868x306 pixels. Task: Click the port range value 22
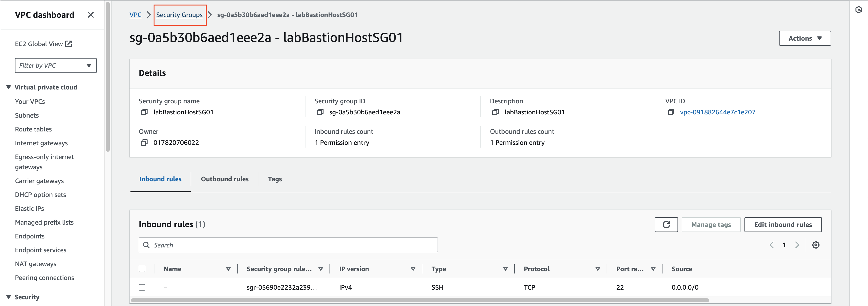(620, 287)
